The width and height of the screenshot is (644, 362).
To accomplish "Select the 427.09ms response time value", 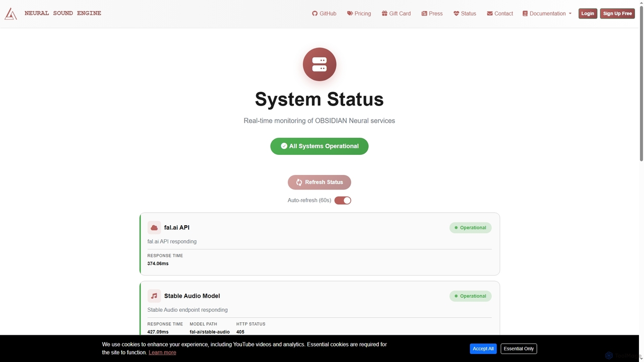I will [158, 332].
